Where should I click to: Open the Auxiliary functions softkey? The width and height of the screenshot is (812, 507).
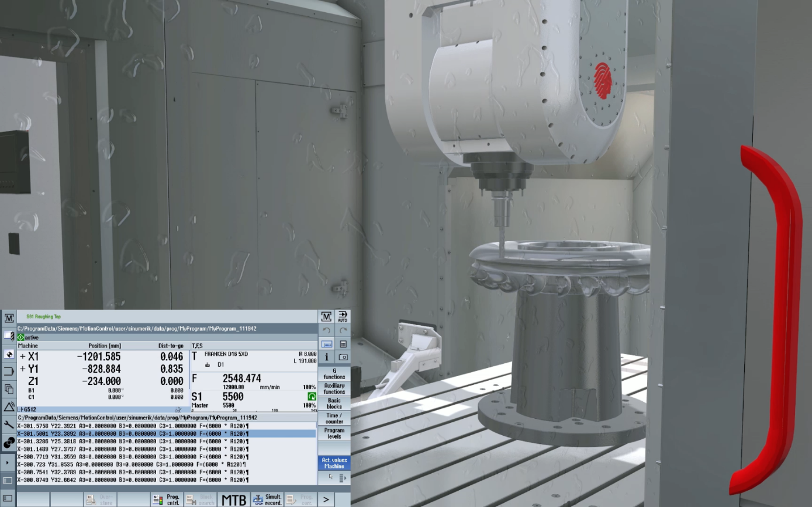[x=334, y=388]
